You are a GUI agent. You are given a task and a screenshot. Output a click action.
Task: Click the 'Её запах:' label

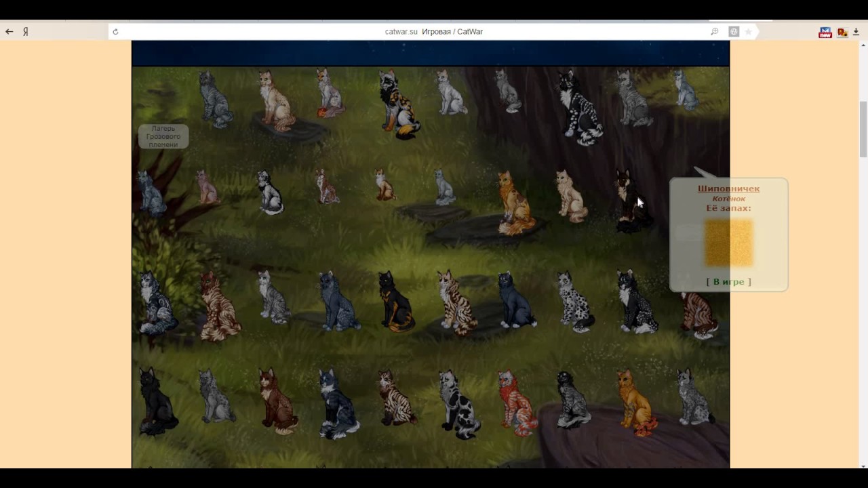coord(729,208)
